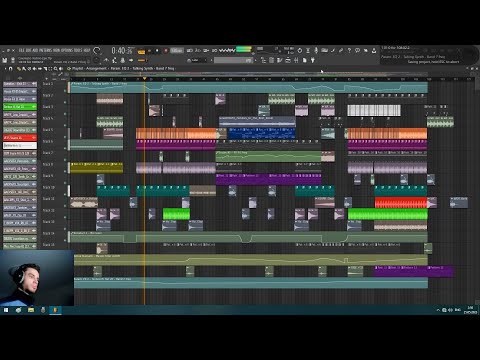This screenshot has height=360, width=480.
Task: Open the ADD menu
Action: point(35,50)
